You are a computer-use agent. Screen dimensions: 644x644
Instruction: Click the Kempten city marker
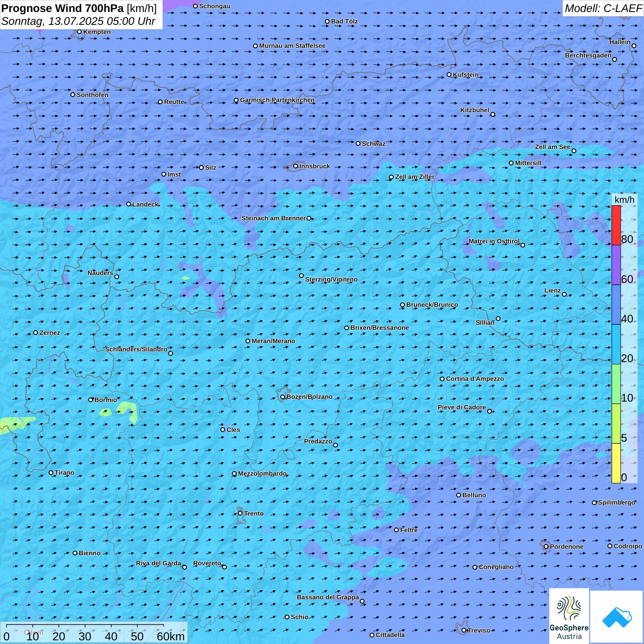pyautogui.click(x=80, y=32)
